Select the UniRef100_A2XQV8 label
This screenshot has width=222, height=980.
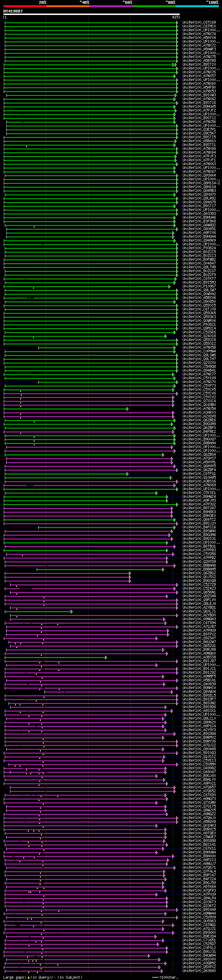click(x=199, y=416)
